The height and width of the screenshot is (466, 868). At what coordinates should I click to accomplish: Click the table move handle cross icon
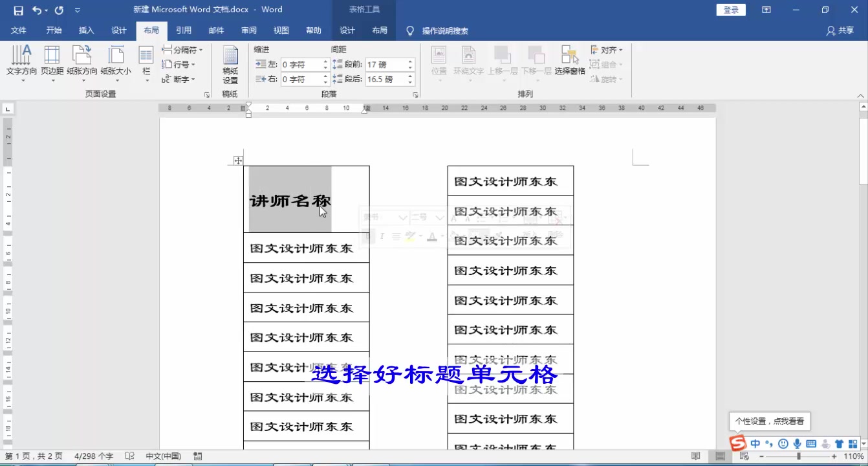click(238, 161)
